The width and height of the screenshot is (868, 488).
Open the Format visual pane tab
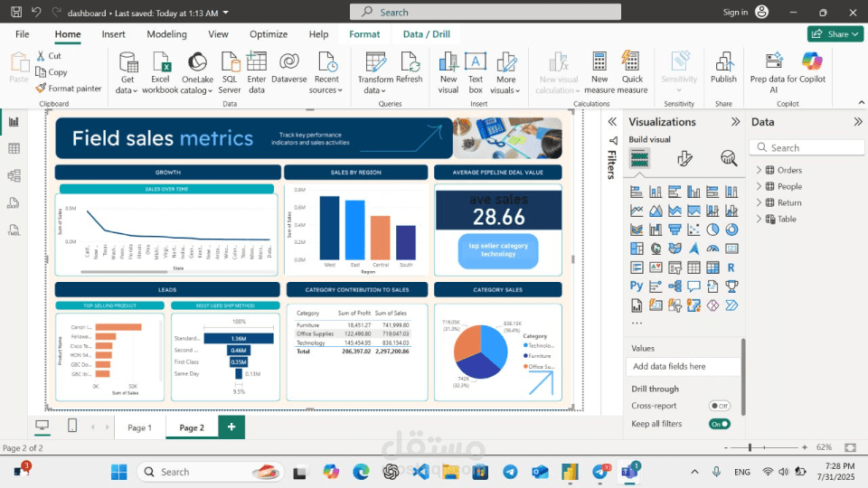pos(684,159)
